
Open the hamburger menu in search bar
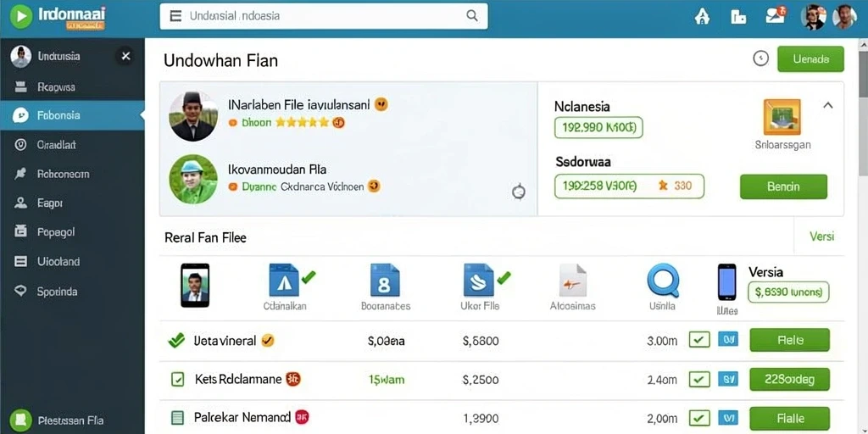point(175,16)
